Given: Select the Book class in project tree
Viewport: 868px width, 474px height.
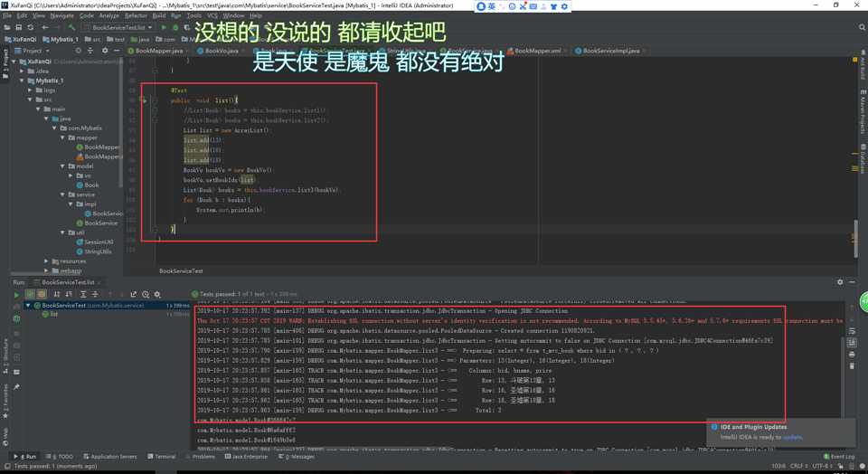Looking at the screenshot, I should point(88,185).
